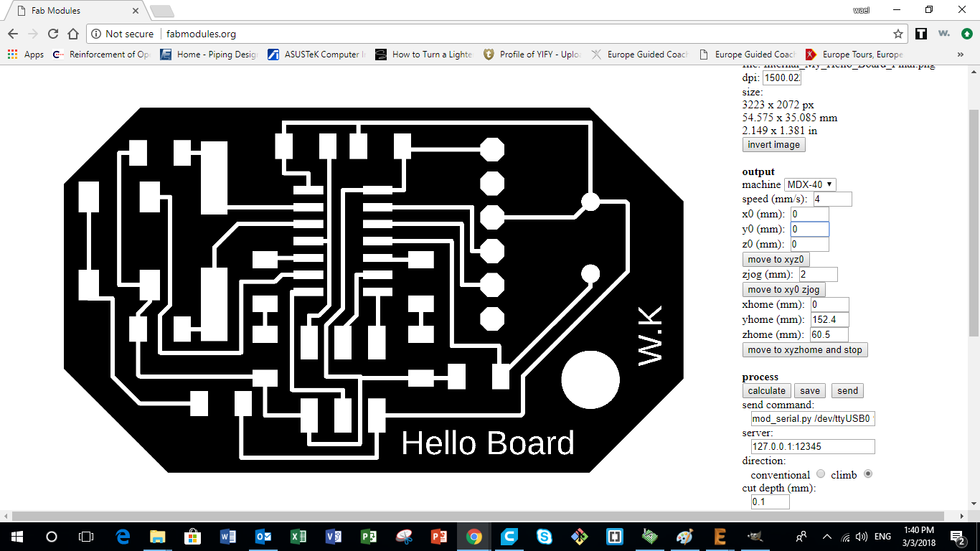Expand hidden bookmarks with the chevron
Screen dimensions: 980x551
pyautogui.click(x=960, y=55)
